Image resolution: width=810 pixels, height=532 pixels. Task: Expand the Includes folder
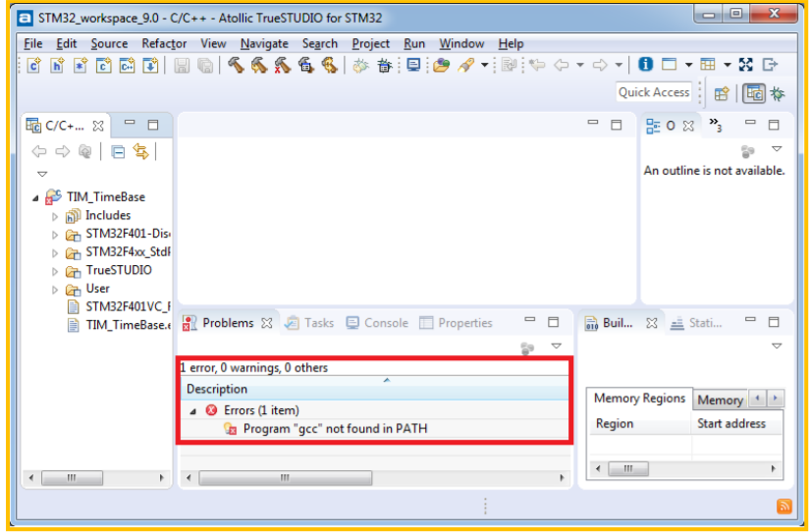[55, 216]
